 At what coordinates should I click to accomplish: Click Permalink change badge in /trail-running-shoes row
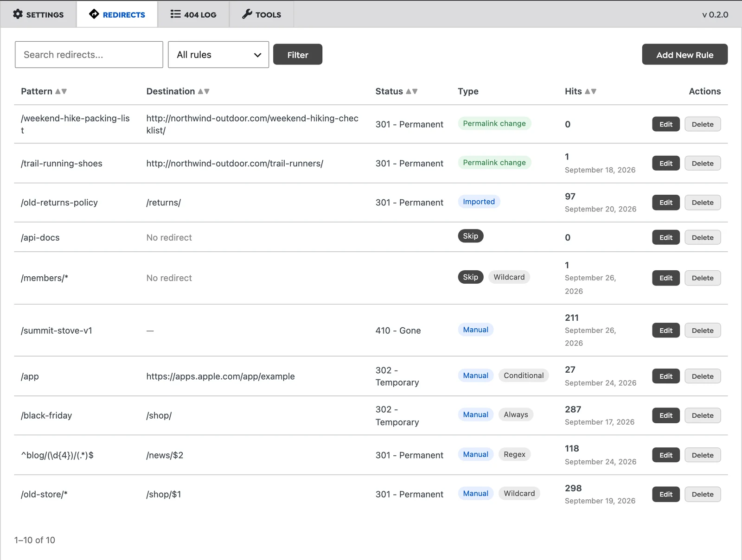(x=494, y=162)
